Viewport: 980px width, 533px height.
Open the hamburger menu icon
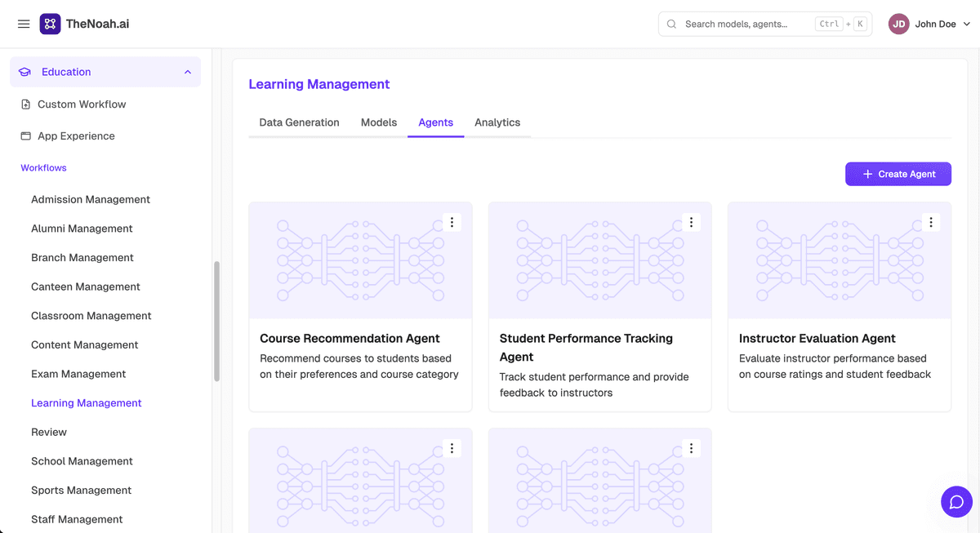pyautogui.click(x=24, y=24)
